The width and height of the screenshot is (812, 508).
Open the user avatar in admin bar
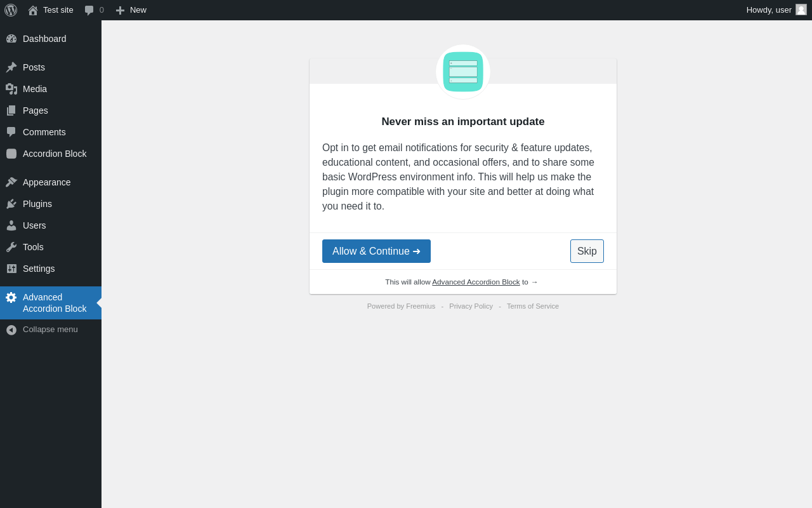coord(801,10)
